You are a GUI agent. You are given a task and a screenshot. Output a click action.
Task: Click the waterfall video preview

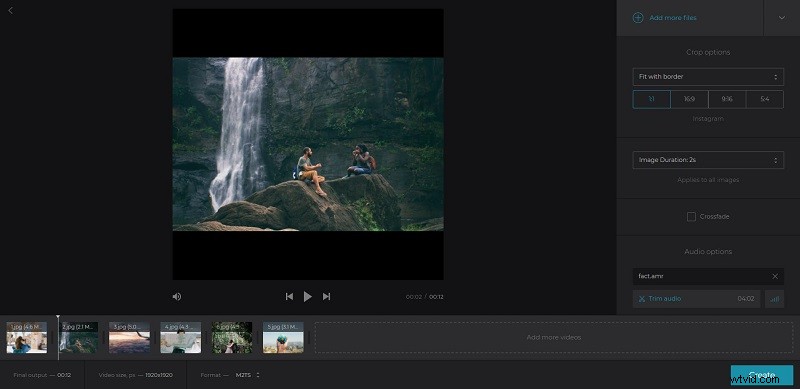308,144
